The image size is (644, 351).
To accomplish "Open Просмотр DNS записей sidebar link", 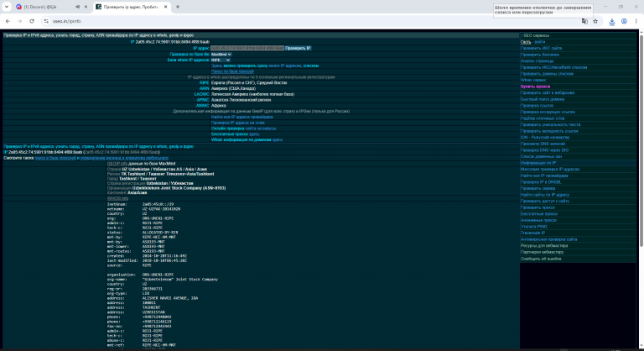I will coord(543,144).
